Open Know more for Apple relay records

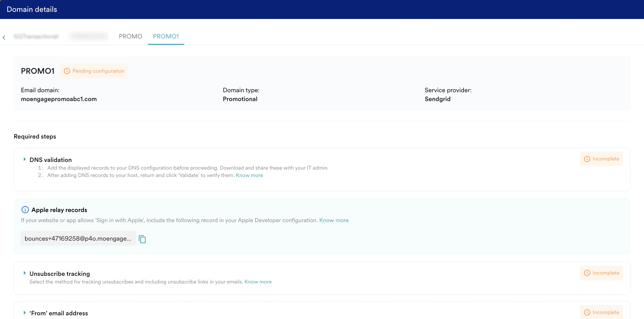coord(334,220)
